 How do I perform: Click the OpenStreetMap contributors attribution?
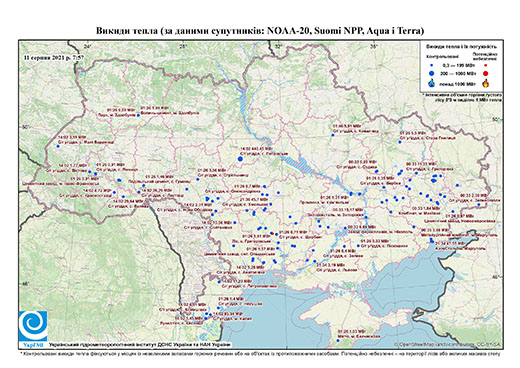[448, 344]
